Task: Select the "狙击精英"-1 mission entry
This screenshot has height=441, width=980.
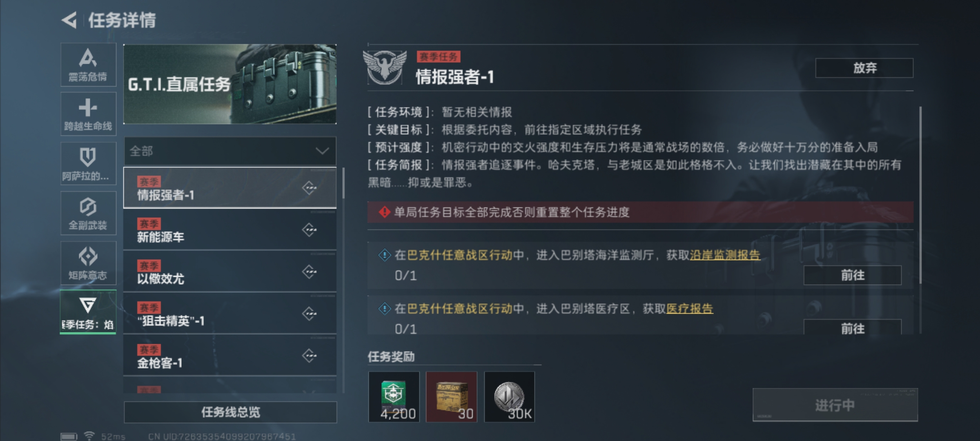Action: tap(230, 314)
